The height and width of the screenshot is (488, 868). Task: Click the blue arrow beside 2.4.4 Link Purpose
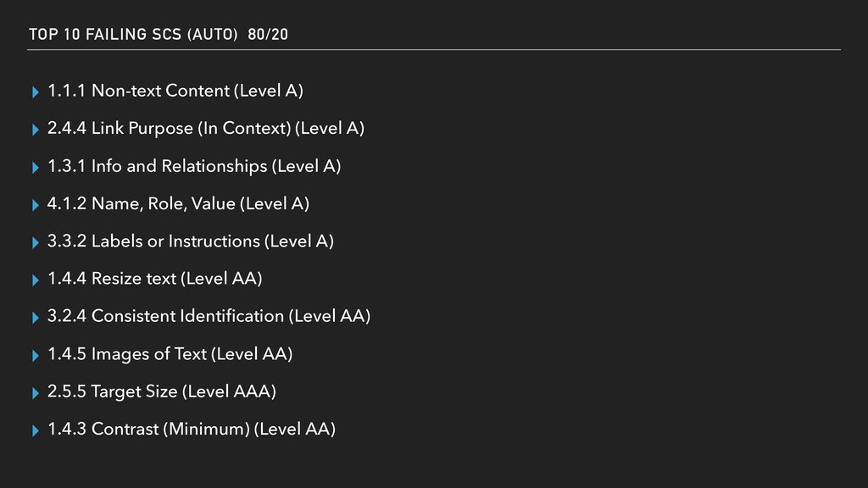click(x=36, y=130)
